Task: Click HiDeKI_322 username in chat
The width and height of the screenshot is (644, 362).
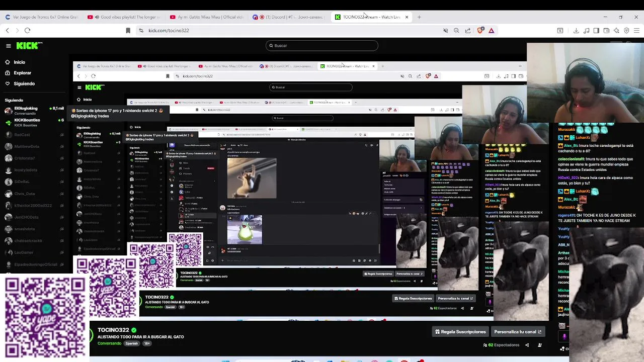Action: click(569, 178)
